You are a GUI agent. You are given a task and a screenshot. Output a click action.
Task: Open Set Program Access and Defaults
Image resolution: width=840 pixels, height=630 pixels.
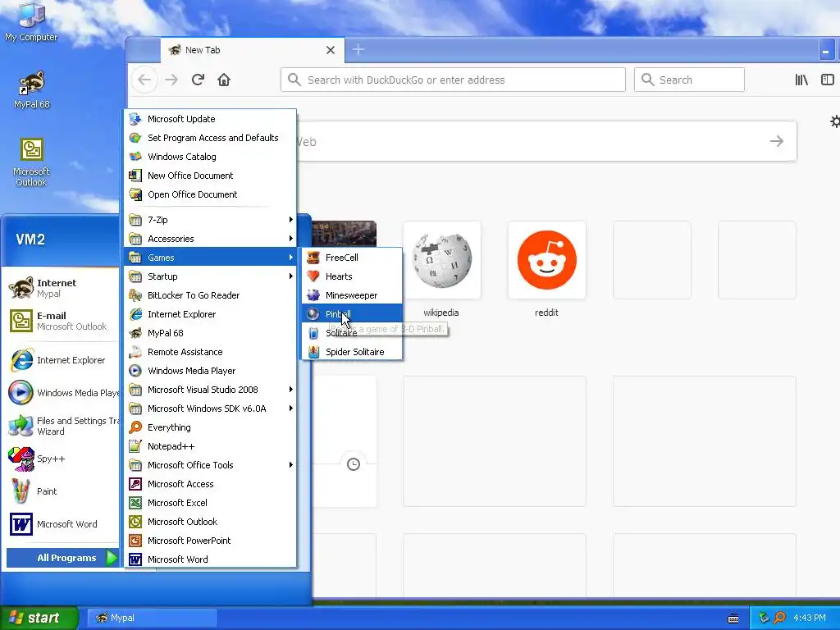pos(211,138)
